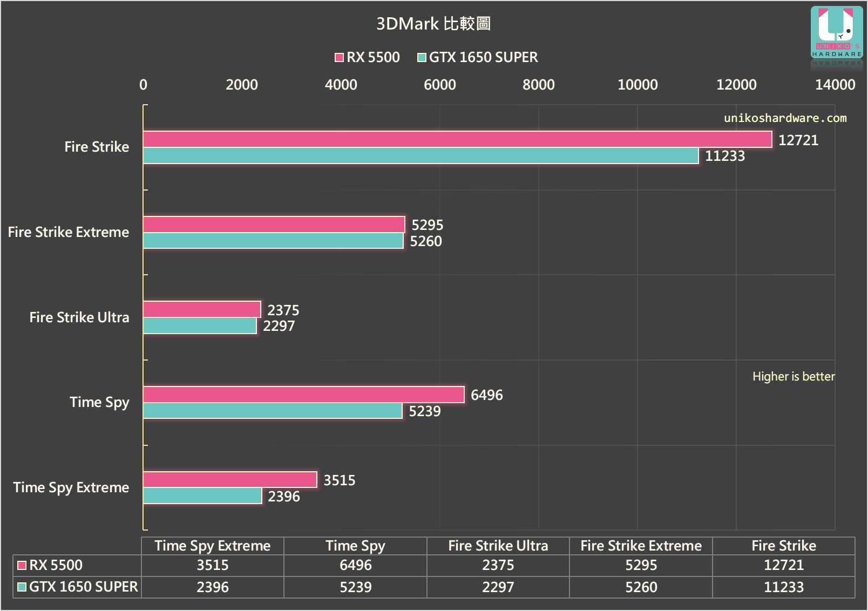Viewport: 868px width, 611px height.
Task: Select the Fire Strike Ultra teal bar
Action: click(x=200, y=325)
